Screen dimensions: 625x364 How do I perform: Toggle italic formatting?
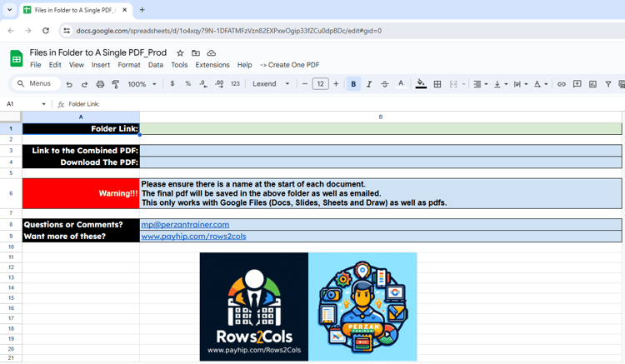pyautogui.click(x=369, y=84)
